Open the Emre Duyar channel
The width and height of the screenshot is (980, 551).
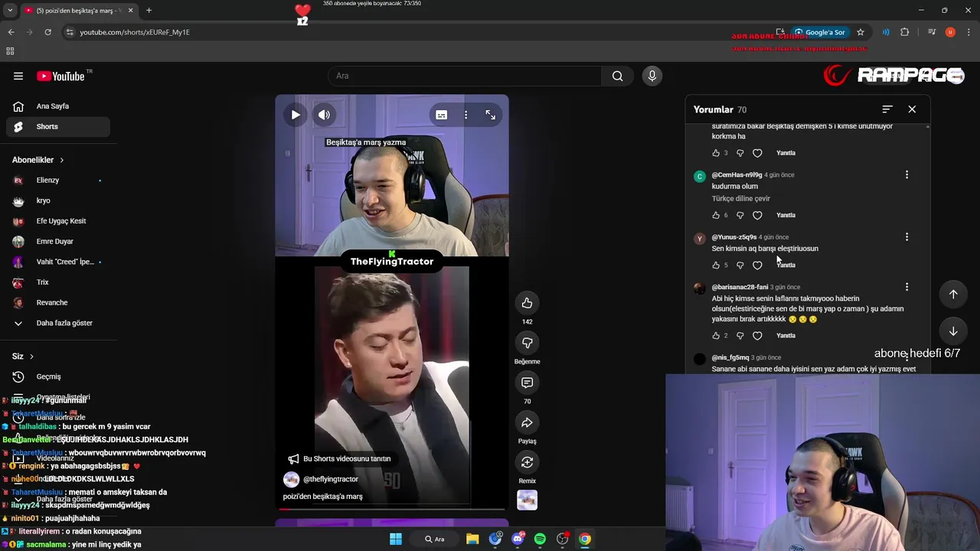[x=58, y=241]
